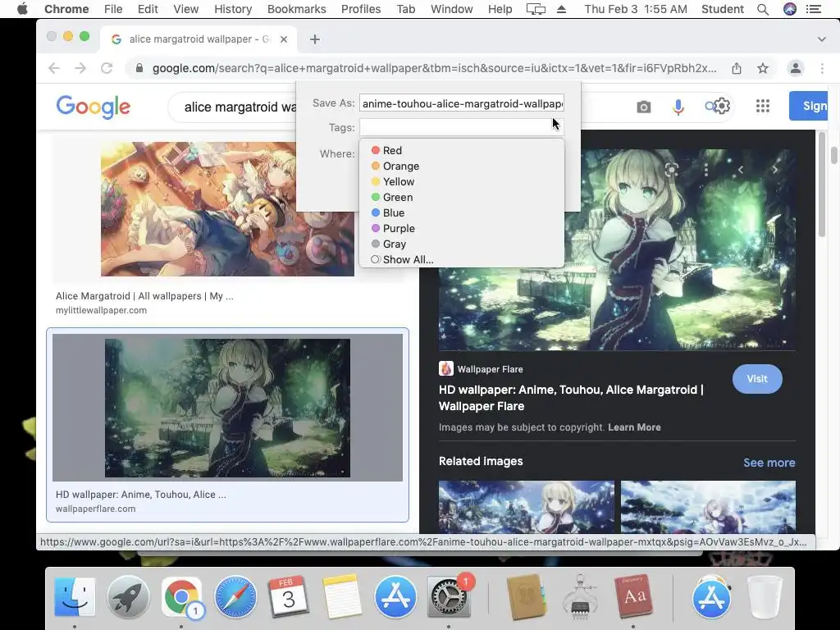Pick the Gray tag

coord(462,244)
